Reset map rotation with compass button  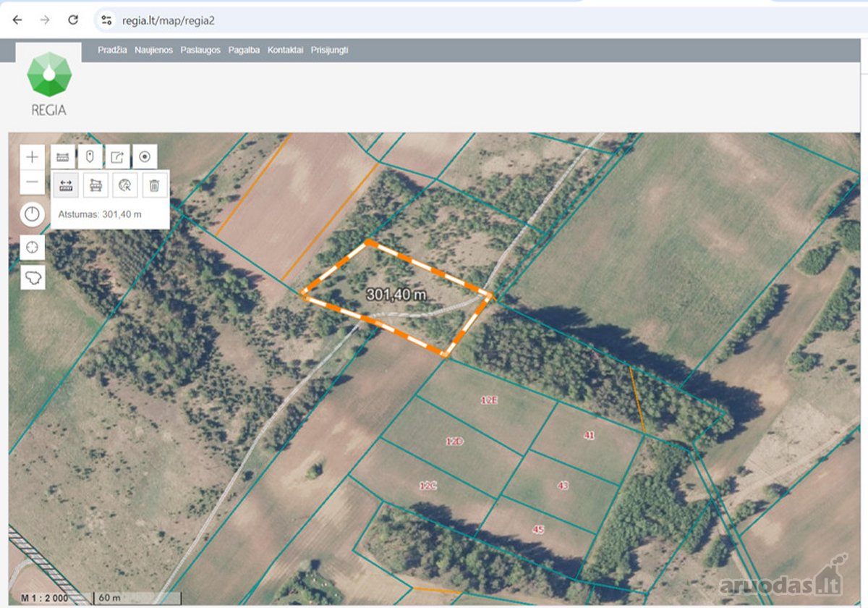tap(32, 214)
